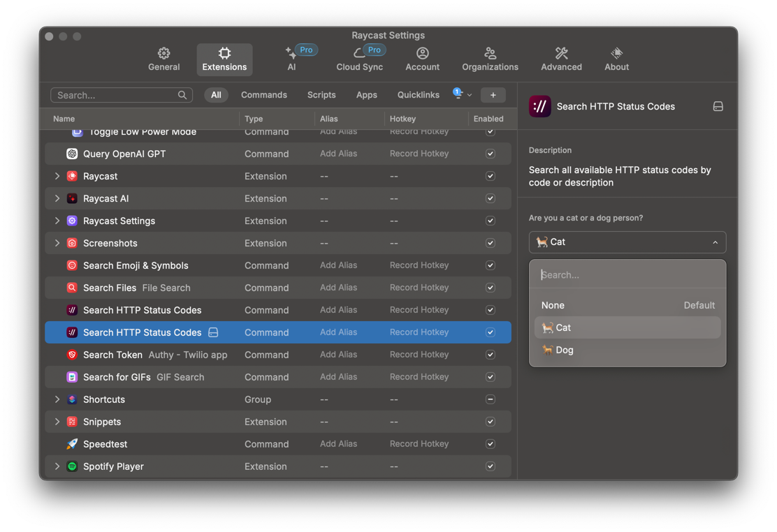Viewport: 777px width, 532px height.
Task: Focus the extensions search field
Action: pos(122,95)
